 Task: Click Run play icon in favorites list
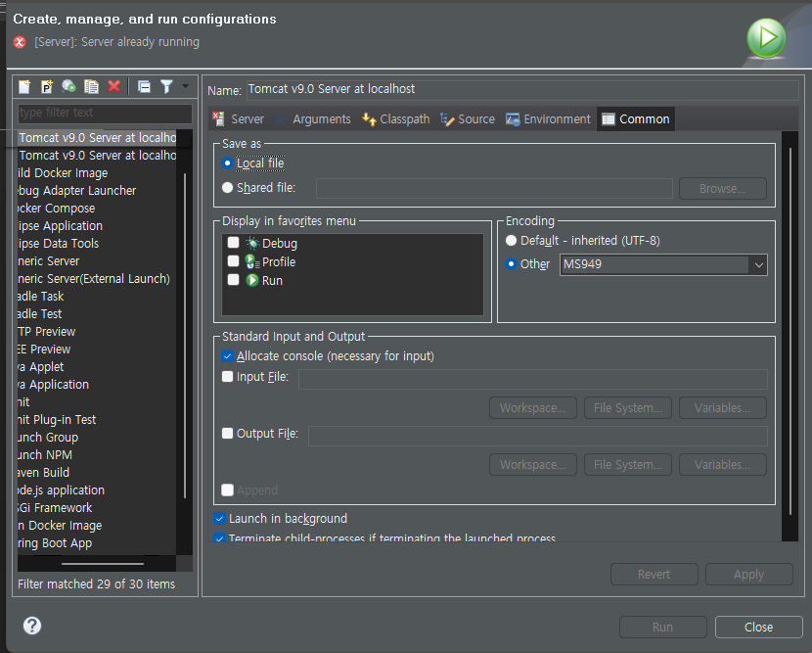(x=252, y=280)
